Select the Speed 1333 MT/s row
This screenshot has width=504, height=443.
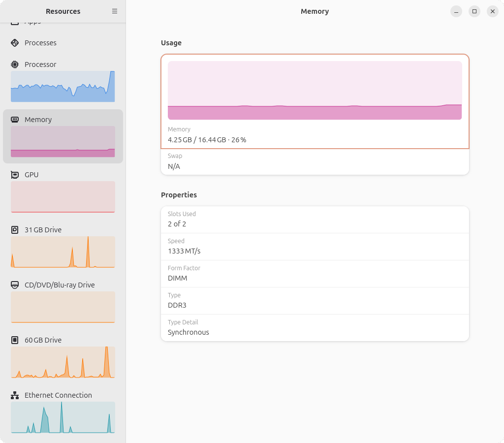tap(315, 247)
